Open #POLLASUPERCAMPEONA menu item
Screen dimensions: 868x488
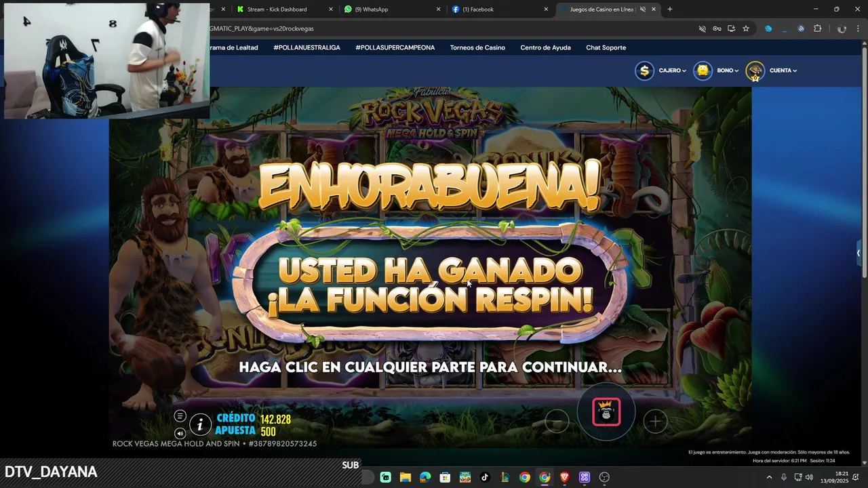(x=395, y=47)
